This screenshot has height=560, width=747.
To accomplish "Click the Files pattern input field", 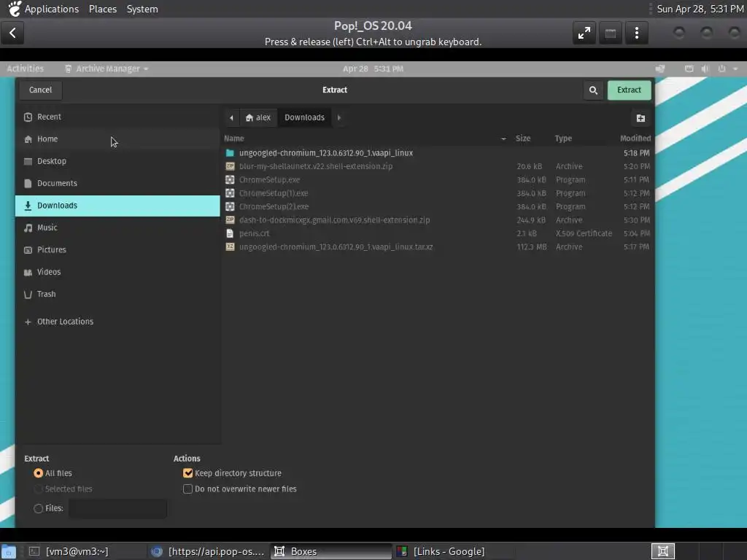I will [x=117, y=508].
